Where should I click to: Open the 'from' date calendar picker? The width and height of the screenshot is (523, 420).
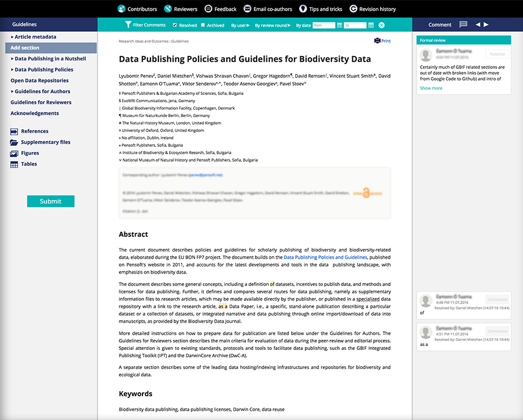(x=340, y=25)
